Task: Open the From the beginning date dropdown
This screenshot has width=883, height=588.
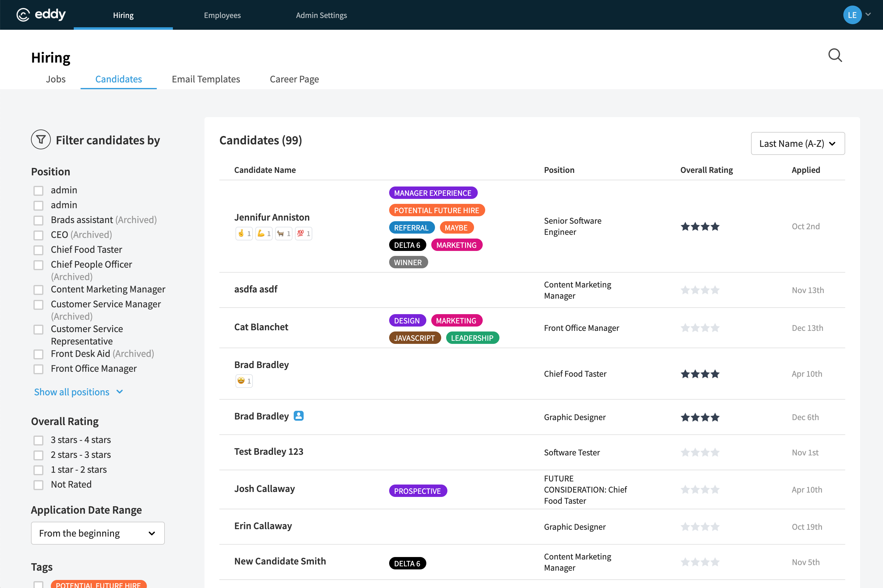Action: click(98, 533)
